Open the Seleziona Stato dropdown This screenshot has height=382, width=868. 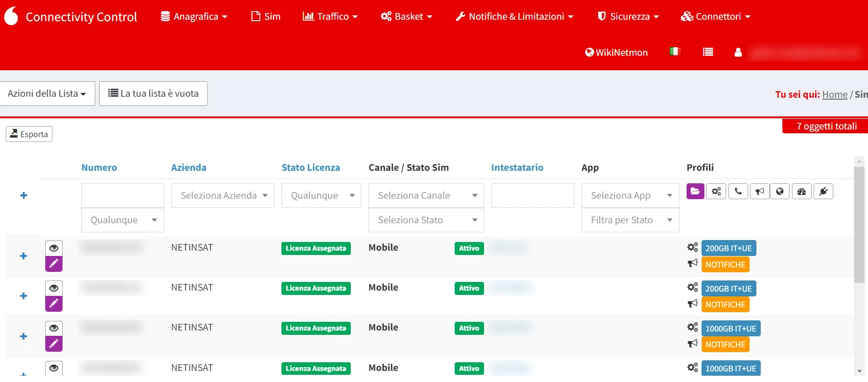tap(426, 220)
